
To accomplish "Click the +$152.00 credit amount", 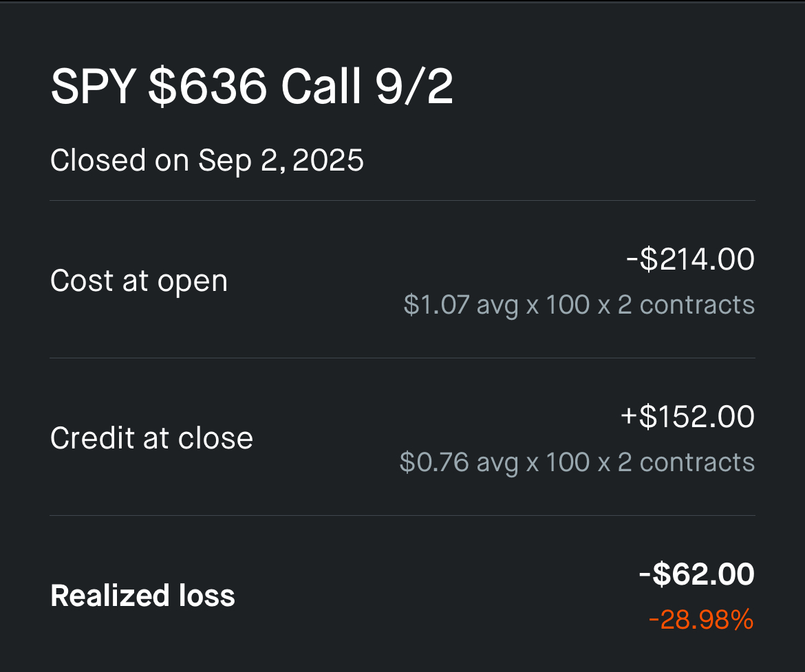I will tap(687, 416).
